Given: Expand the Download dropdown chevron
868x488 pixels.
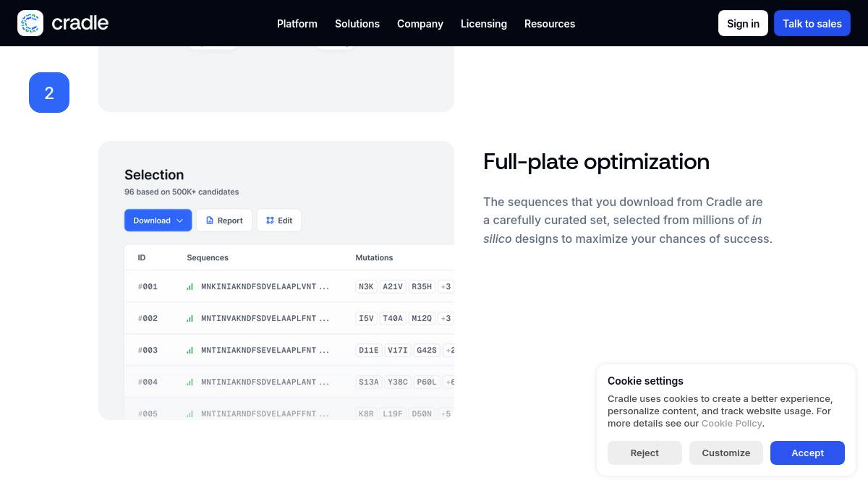Looking at the screenshot, I should tap(180, 221).
